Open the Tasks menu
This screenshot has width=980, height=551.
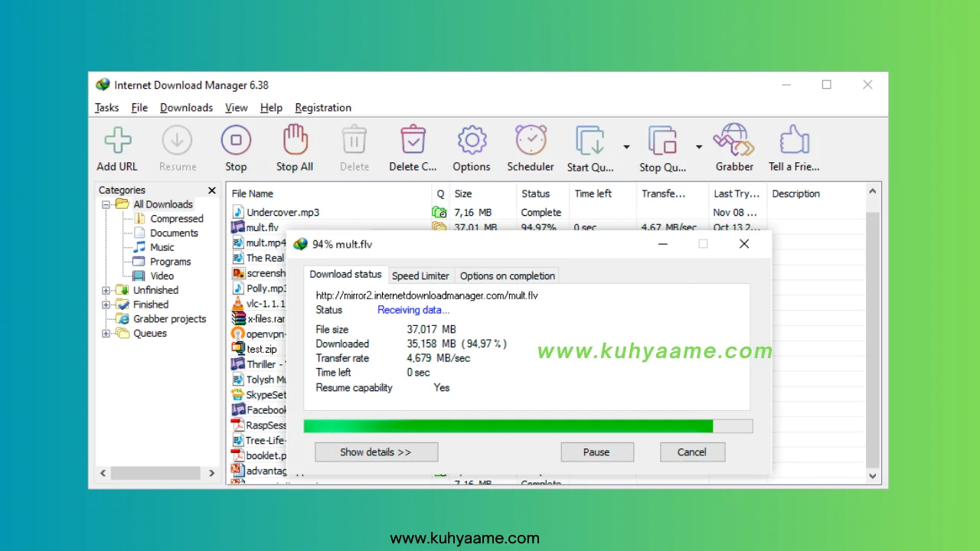tap(106, 108)
